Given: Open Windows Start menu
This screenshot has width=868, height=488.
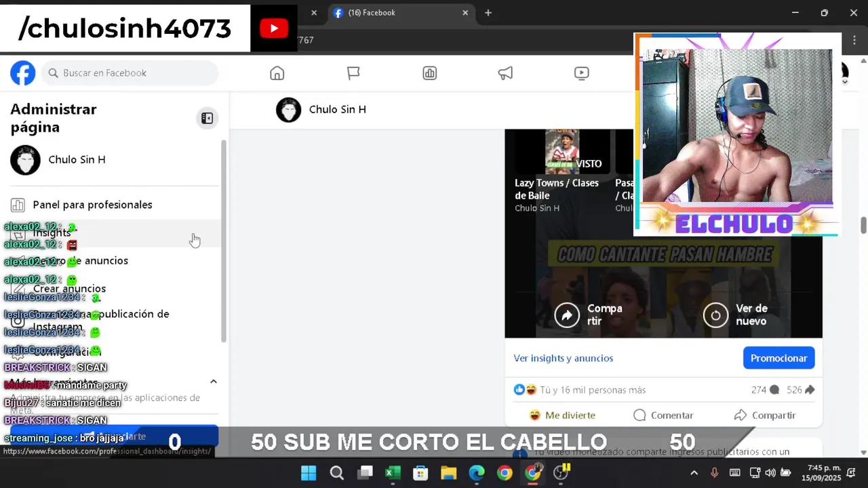Looking at the screenshot, I should (x=309, y=472).
